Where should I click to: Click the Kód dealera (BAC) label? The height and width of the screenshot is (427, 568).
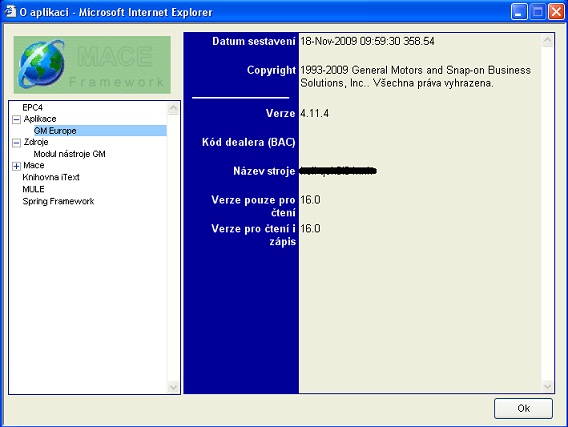[248, 142]
